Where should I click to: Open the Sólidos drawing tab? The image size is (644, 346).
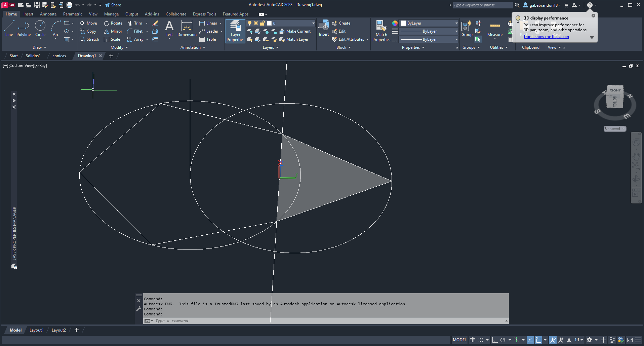pyautogui.click(x=33, y=56)
